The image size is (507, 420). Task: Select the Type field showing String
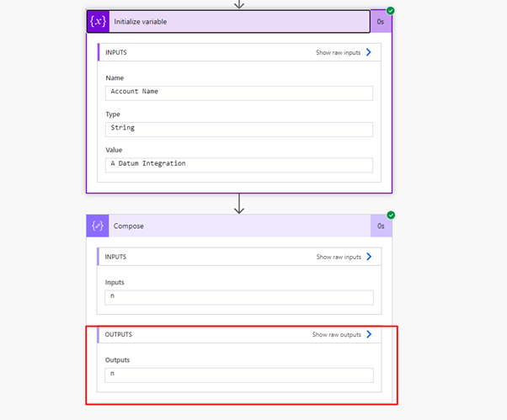pyautogui.click(x=239, y=130)
